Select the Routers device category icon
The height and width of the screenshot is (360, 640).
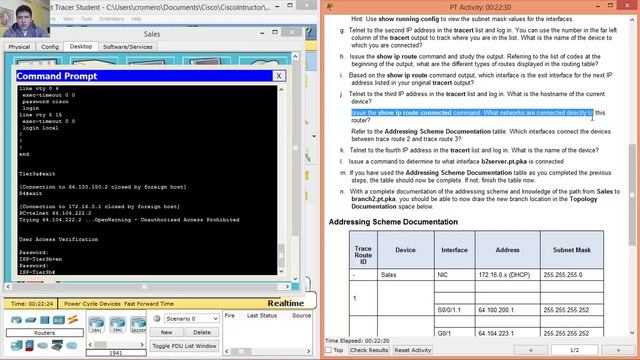16,320
